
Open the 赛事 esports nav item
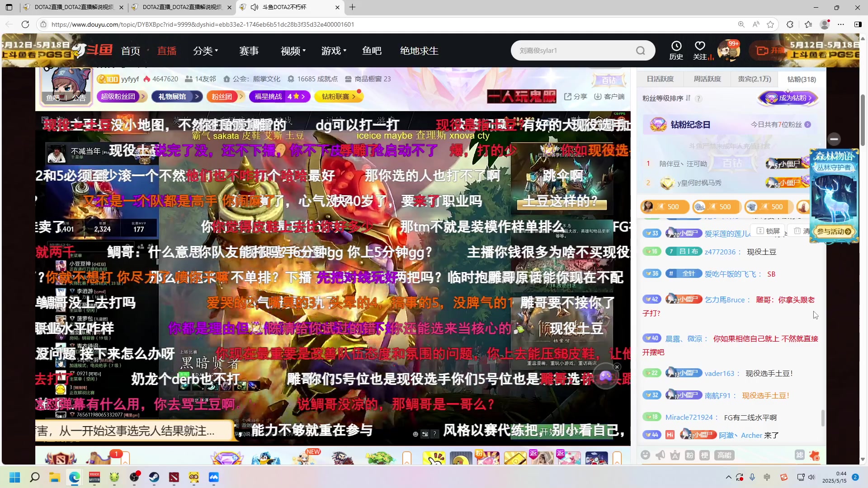tap(249, 51)
